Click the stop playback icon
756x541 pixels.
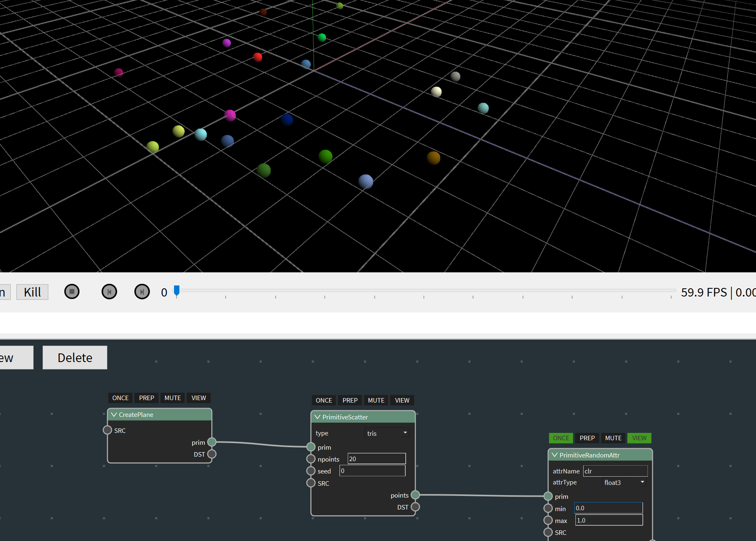(x=72, y=292)
